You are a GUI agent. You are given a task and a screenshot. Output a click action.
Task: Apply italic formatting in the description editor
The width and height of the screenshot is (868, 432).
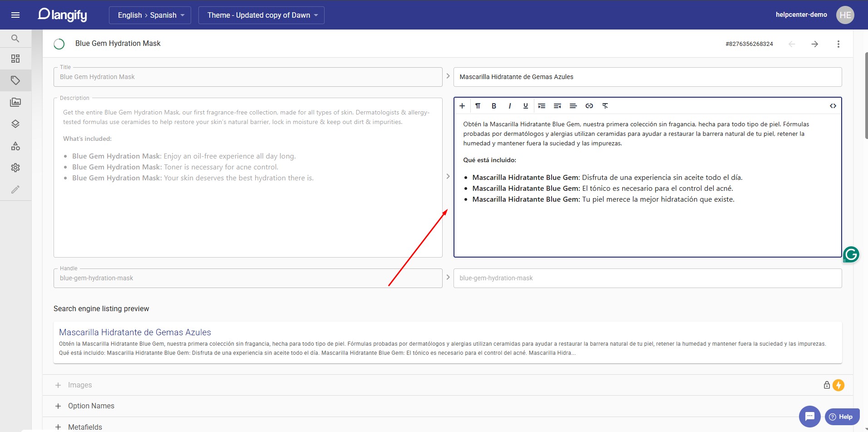pyautogui.click(x=509, y=105)
